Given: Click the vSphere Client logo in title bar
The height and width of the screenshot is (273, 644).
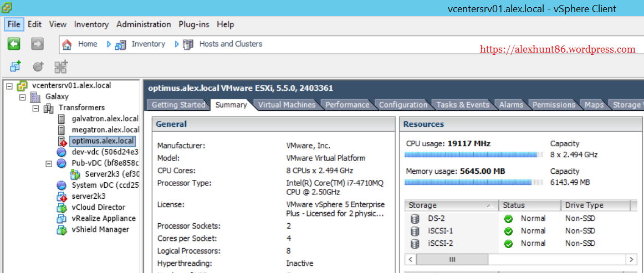Looking at the screenshot, I should pos(7,7).
